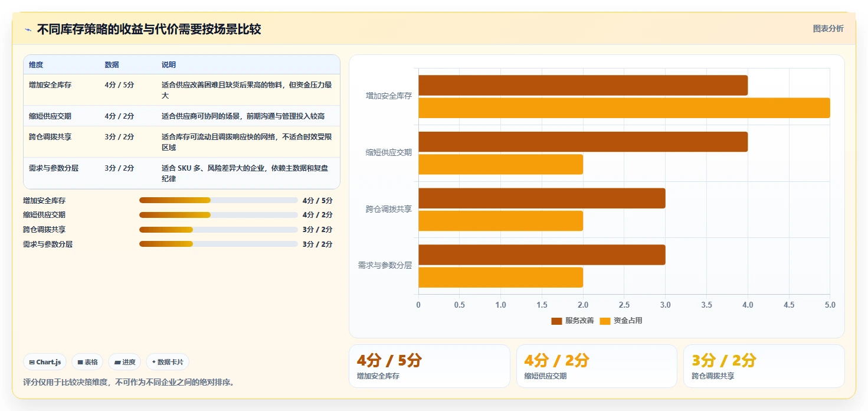868x411 pixels.
Task: Click the 数据 column header
Action: pos(112,65)
